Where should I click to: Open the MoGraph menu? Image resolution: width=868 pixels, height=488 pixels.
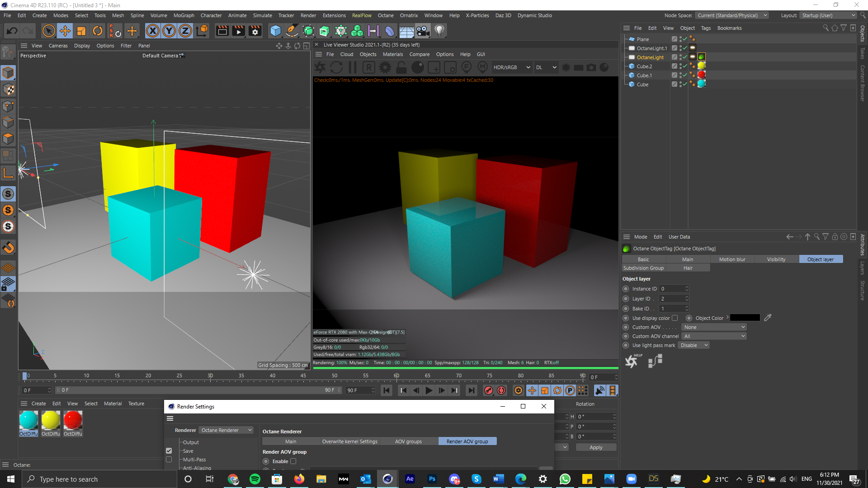point(184,15)
